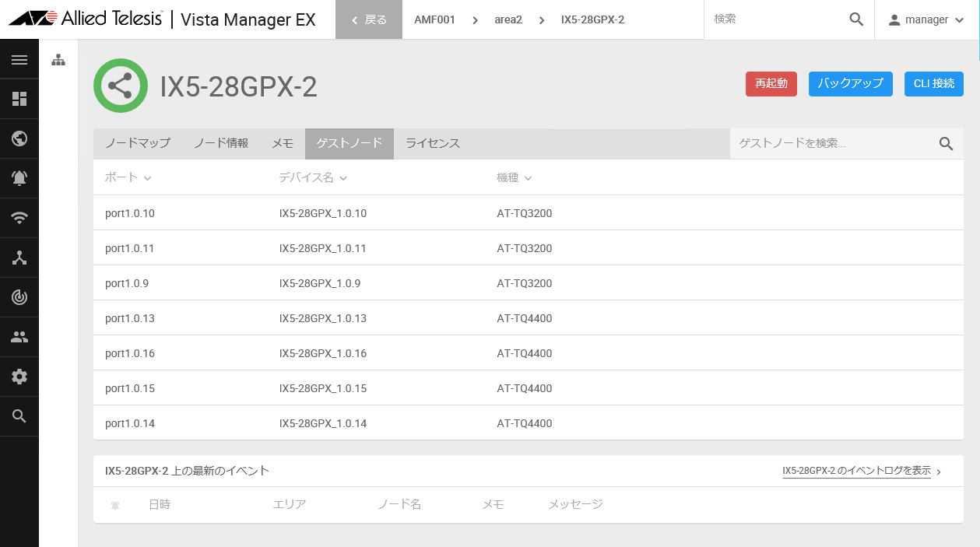Open the settings gear icon in sidebar
Screen dimensions: 980x547
[19, 377]
